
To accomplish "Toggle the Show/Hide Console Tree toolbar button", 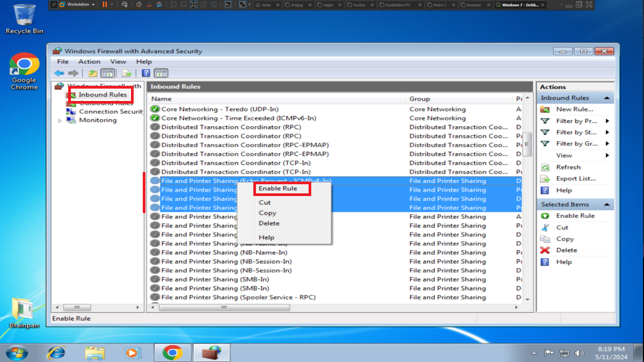I will [x=107, y=73].
